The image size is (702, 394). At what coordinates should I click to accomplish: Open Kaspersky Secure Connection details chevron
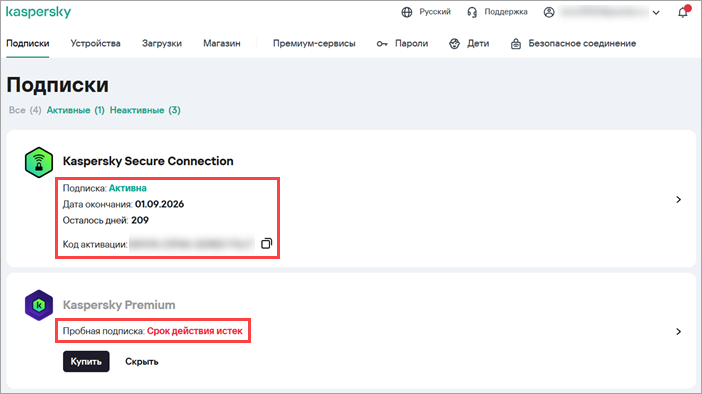coord(678,199)
